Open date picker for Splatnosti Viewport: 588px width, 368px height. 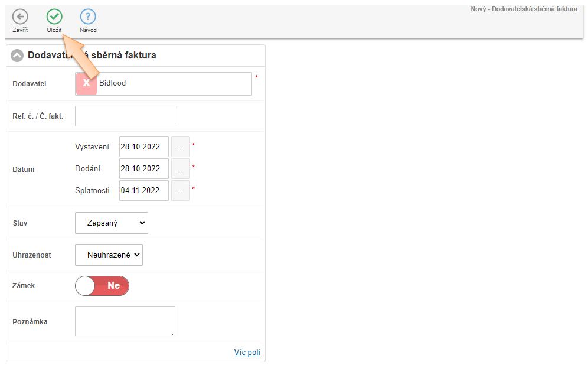180,190
